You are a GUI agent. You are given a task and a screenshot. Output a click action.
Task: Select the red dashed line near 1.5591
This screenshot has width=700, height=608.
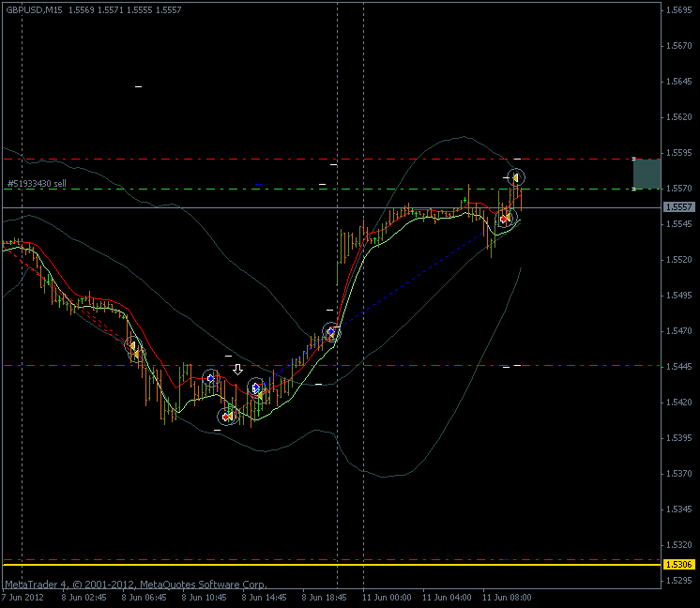[x=331, y=159]
